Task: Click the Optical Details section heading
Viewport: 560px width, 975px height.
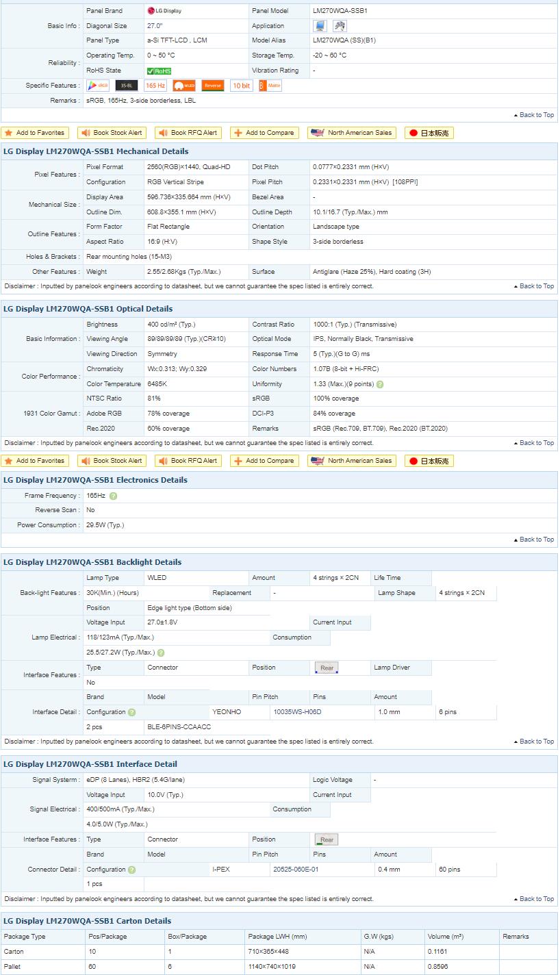Action: (x=88, y=309)
